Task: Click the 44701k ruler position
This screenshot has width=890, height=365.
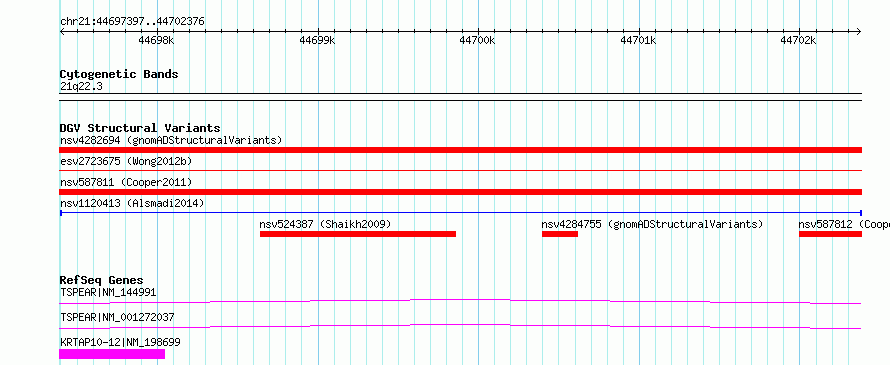Action: pyautogui.click(x=639, y=40)
